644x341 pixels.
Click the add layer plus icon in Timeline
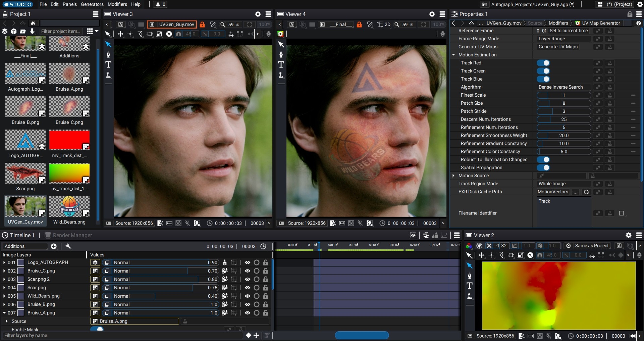(x=54, y=246)
